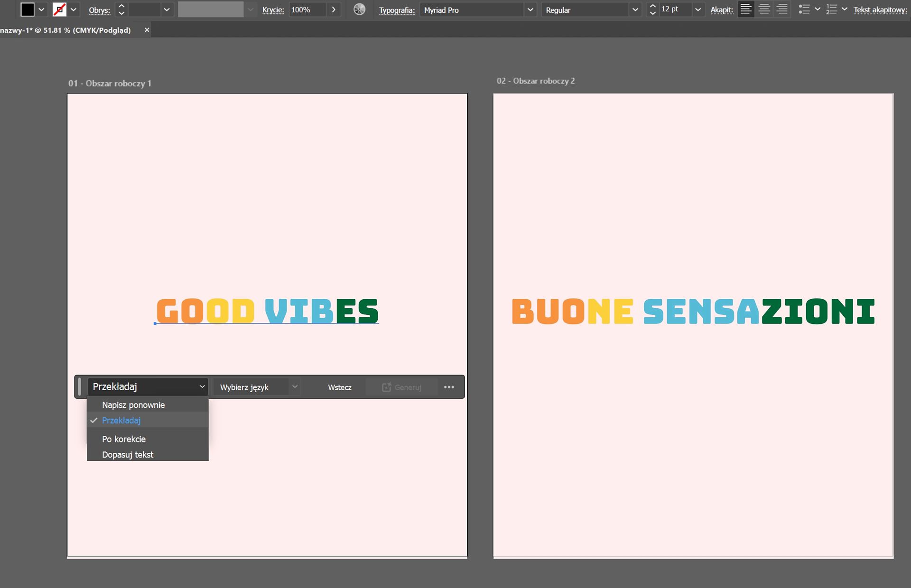Click the Obrys stroke label link
This screenshot has width=911, height=588.
(99, 10)
